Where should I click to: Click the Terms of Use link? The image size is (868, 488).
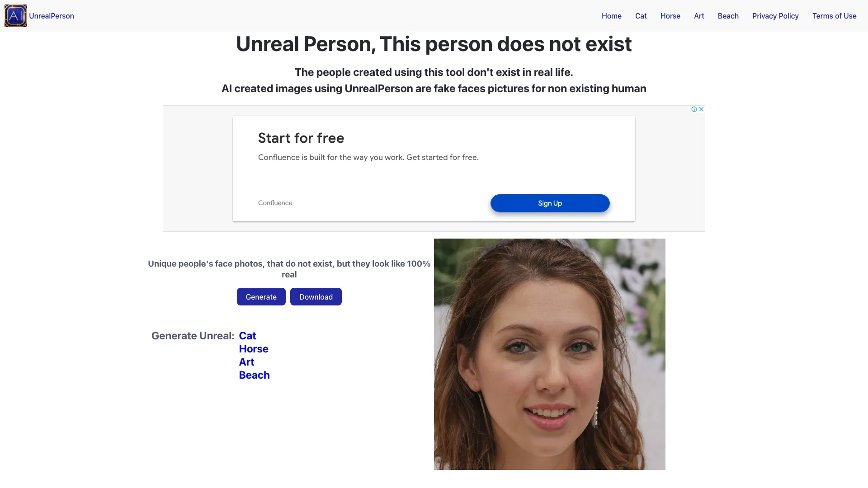(834, 16)
